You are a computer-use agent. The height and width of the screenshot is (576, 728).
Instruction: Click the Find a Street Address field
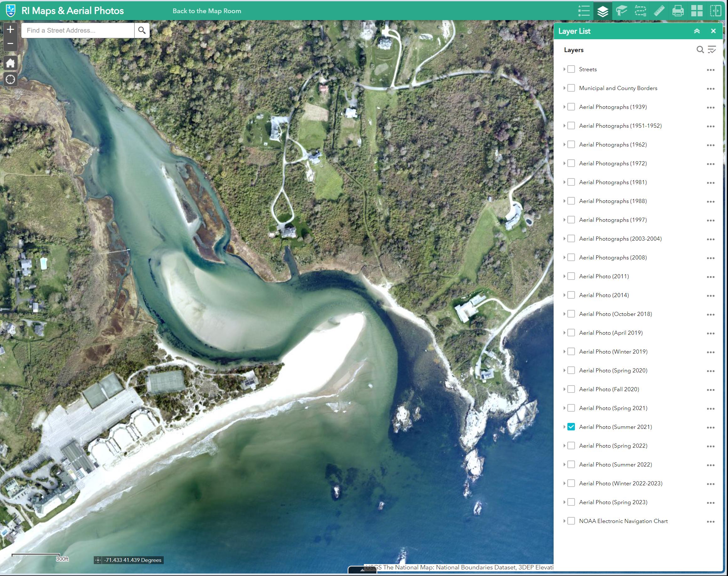(x=77, y=30)
